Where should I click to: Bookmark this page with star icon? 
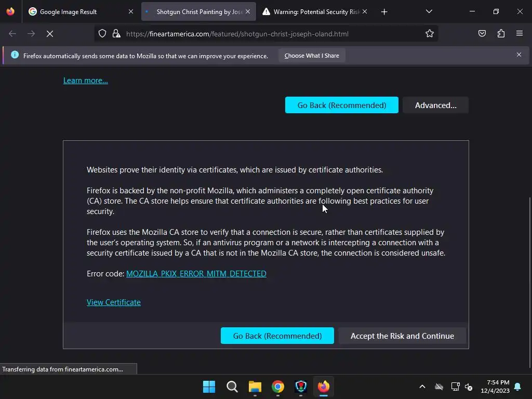430,34
